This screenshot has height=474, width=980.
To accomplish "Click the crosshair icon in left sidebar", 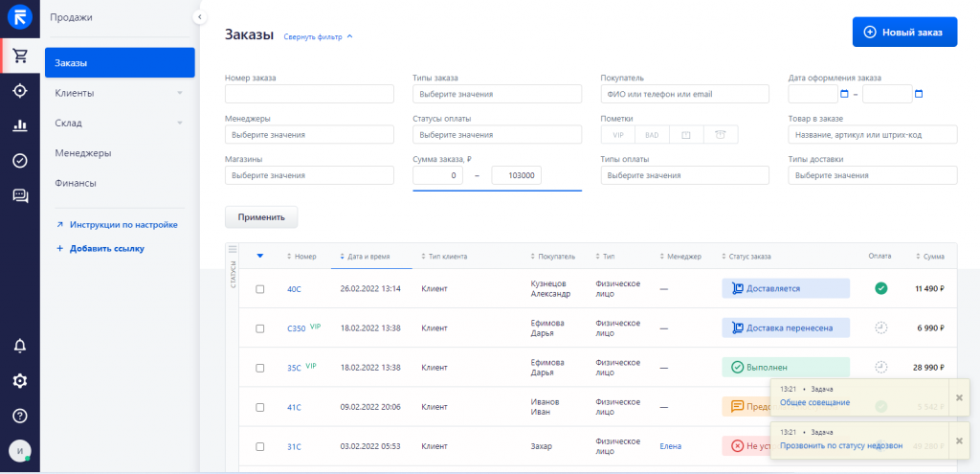I will [x=20, y=91].
